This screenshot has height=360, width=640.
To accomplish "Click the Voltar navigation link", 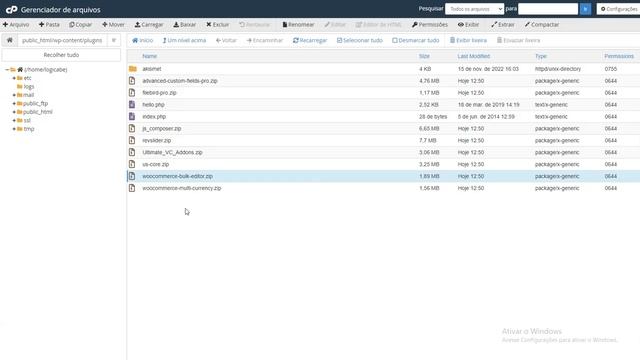I will tap(226, 40).
